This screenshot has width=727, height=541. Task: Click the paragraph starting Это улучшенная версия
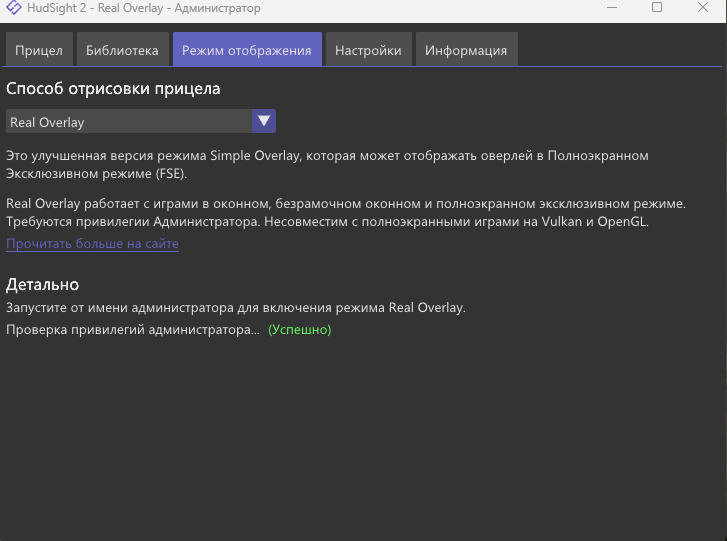tap(327, 164)
